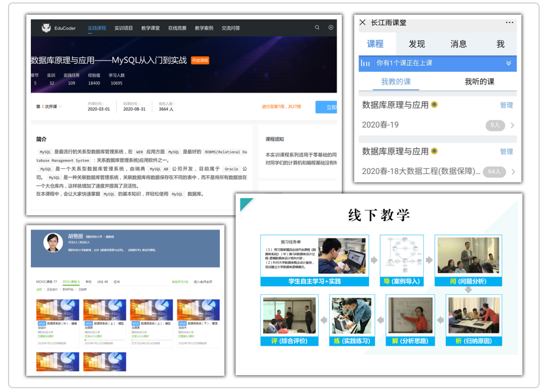Open 交流问答 in EduCoder navigation
This screenshot has width=547, height=392.
pos(230,28)
